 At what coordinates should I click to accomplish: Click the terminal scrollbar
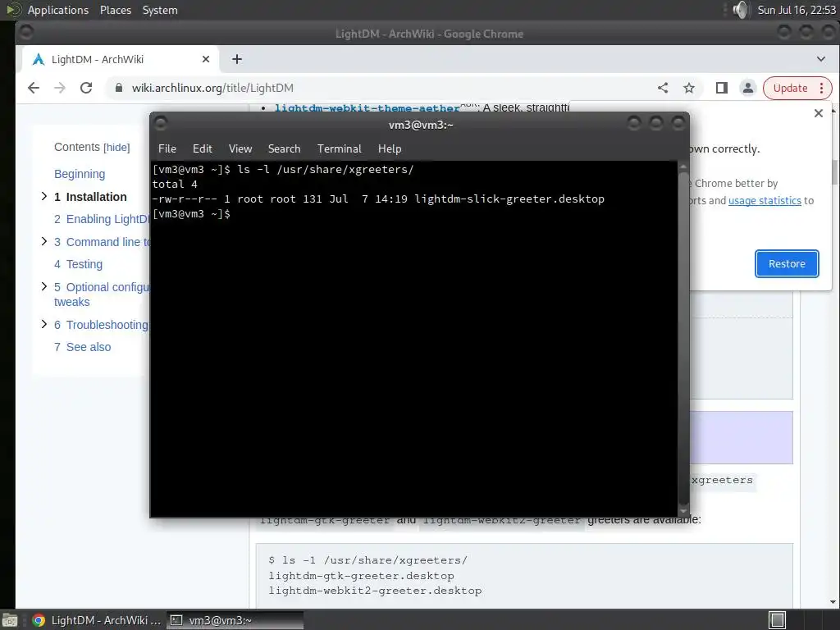click(x=683, y=337)
